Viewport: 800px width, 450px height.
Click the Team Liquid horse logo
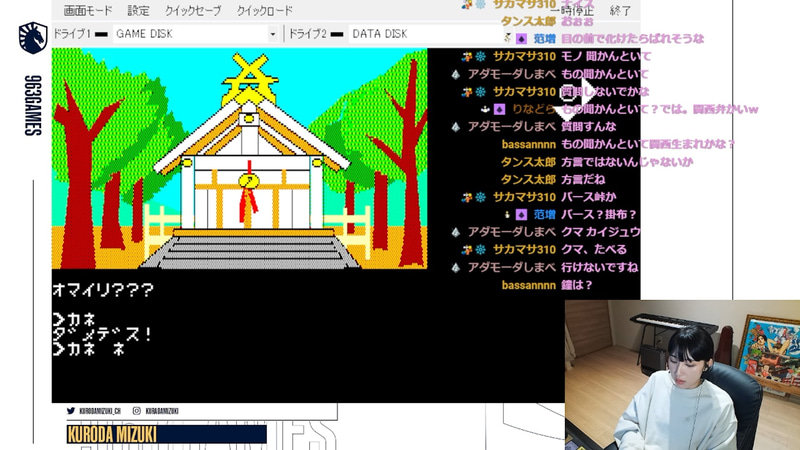33,38
